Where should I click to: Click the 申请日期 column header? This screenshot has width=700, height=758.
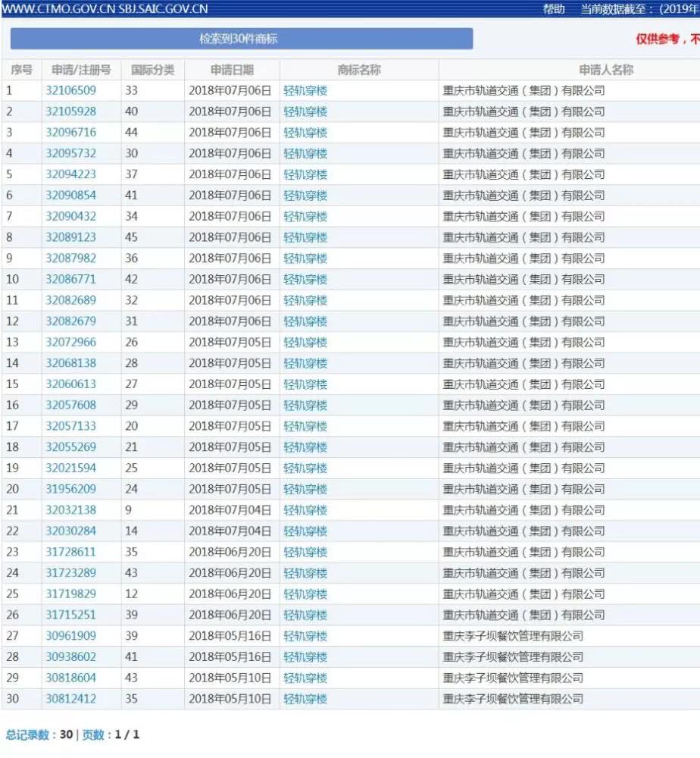[230, 69]
